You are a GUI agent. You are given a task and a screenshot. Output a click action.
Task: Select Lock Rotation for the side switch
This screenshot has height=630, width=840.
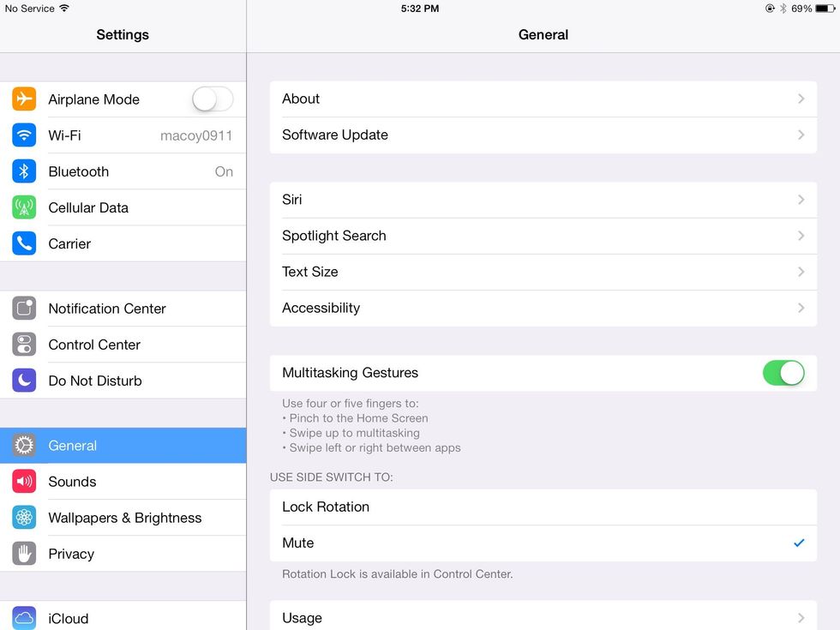pos(326,507)
